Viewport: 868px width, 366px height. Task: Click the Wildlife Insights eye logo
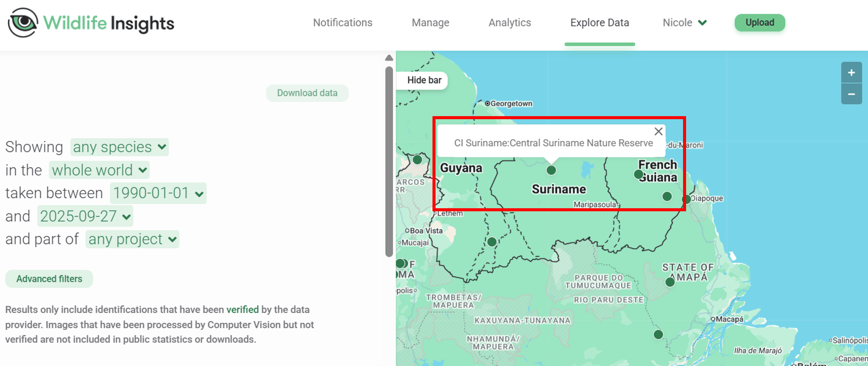[23, 23]
